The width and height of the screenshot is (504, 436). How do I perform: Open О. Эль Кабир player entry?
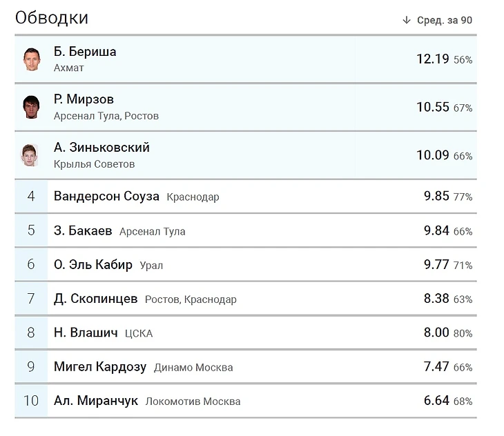[93, 264]
